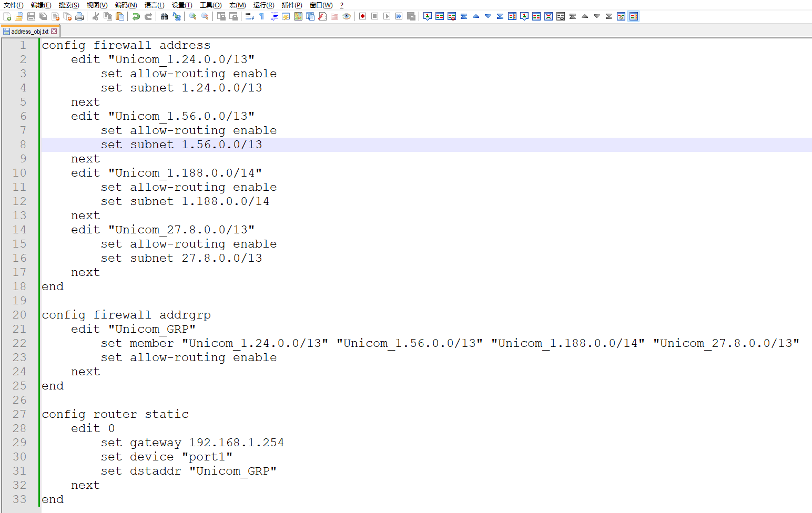Open the 宏(M) menu
The width and height of the screenshot is (812, 513).
(237, 5)
